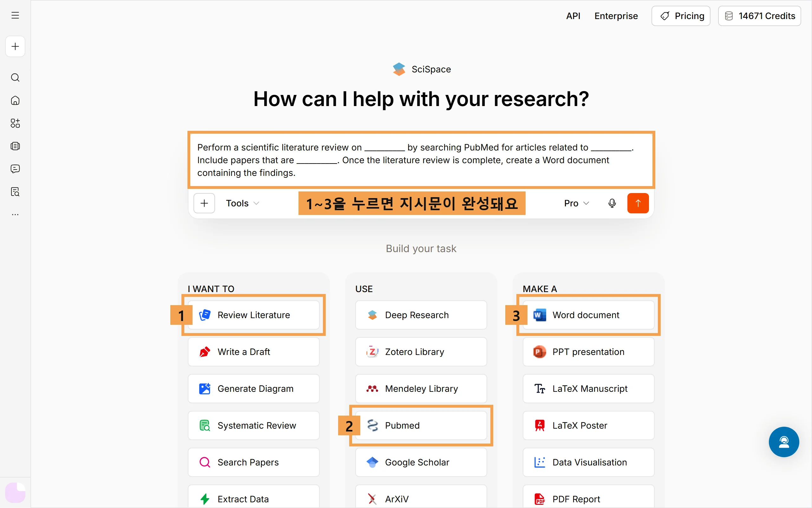Open the hamburger menu in the sidebar
The height and width of the screenshot is (508, 812).
click(15, 16)
